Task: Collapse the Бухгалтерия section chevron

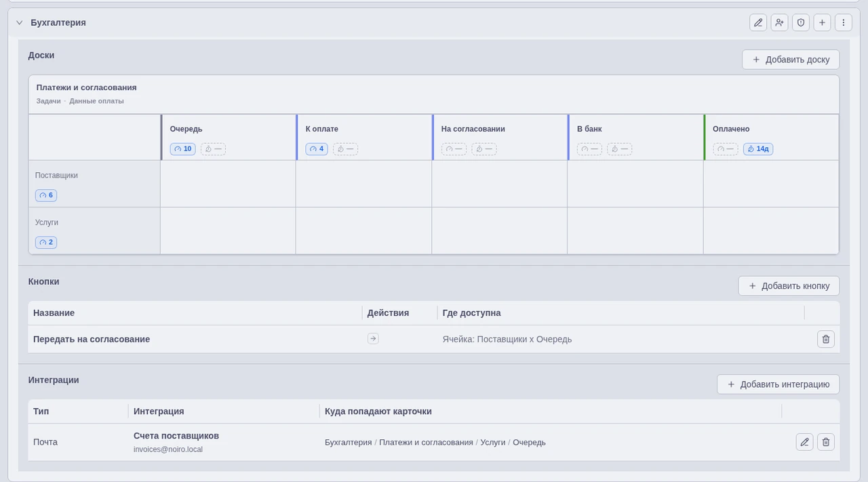Action: [20, 22]
